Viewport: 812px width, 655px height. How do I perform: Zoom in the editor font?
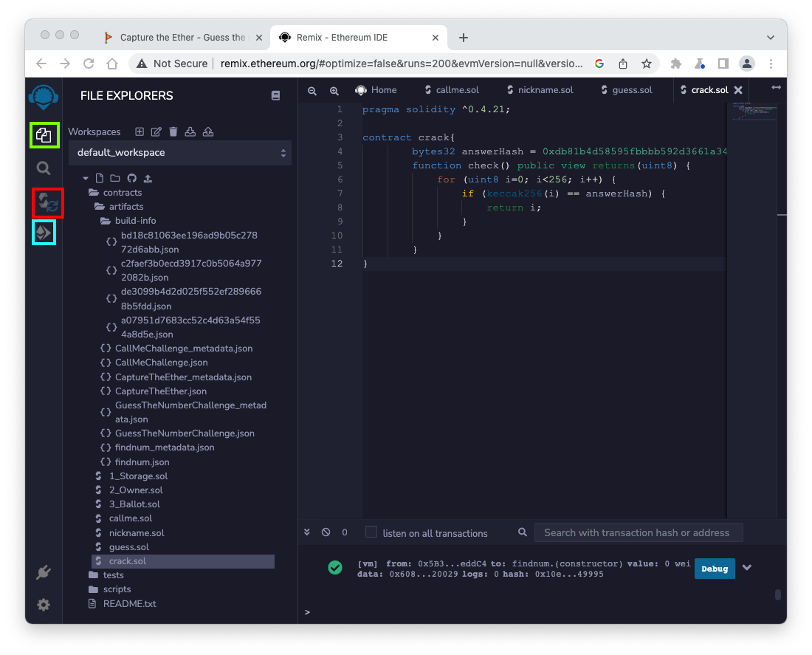click(x=334, y=91)
